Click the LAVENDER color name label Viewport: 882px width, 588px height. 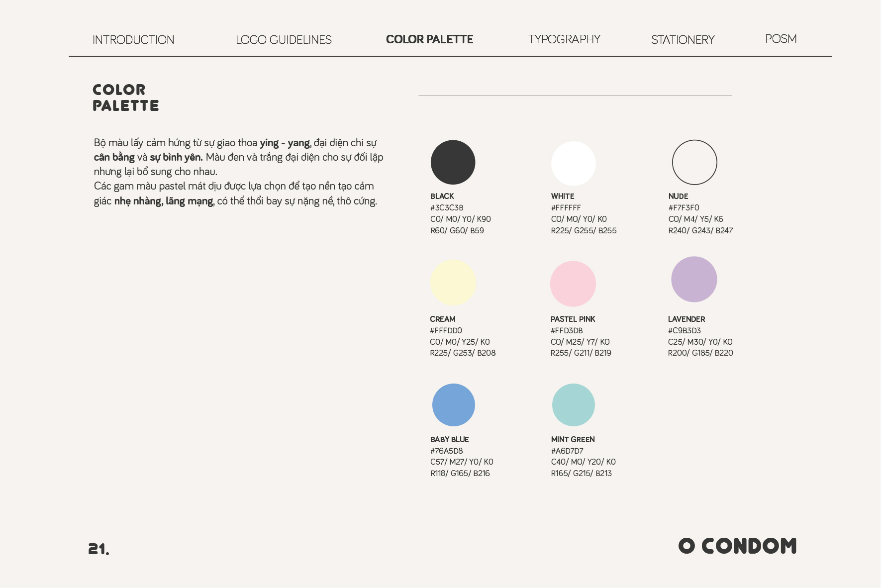(x=686, y=319)
